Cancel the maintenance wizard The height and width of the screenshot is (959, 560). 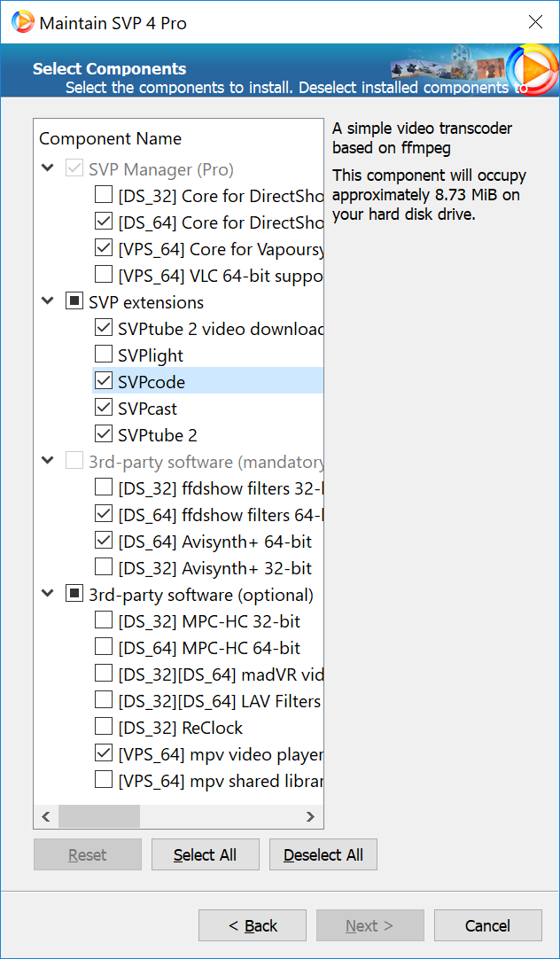coord(487,925)
